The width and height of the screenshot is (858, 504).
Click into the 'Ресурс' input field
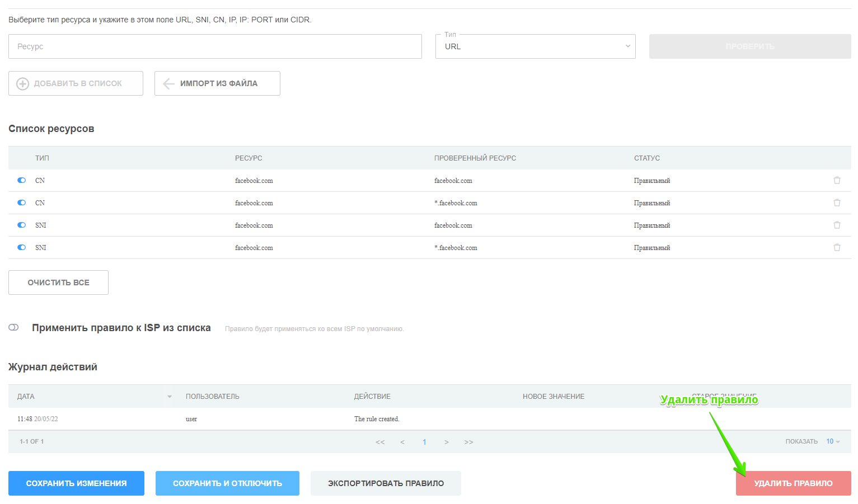(x=215, y=46)
